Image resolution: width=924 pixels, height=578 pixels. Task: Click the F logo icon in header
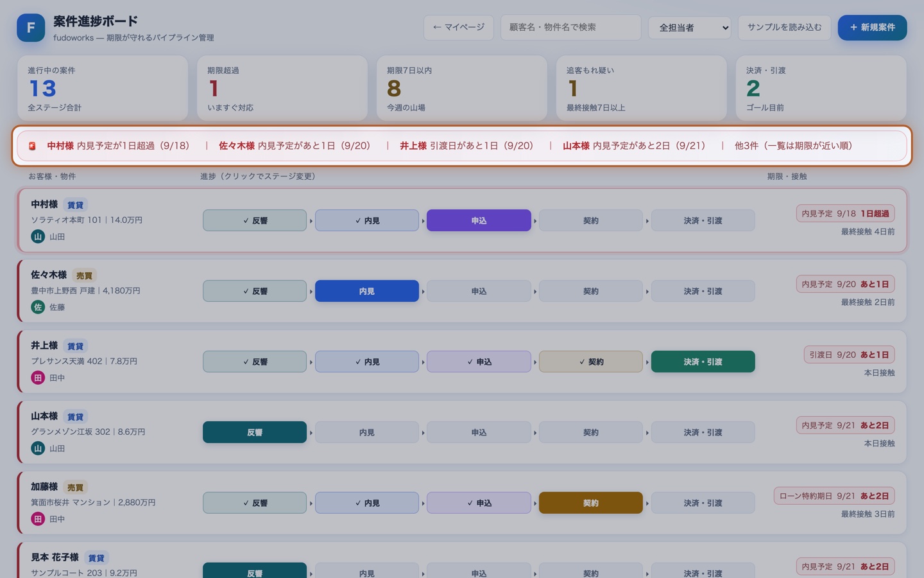point(31,28)
